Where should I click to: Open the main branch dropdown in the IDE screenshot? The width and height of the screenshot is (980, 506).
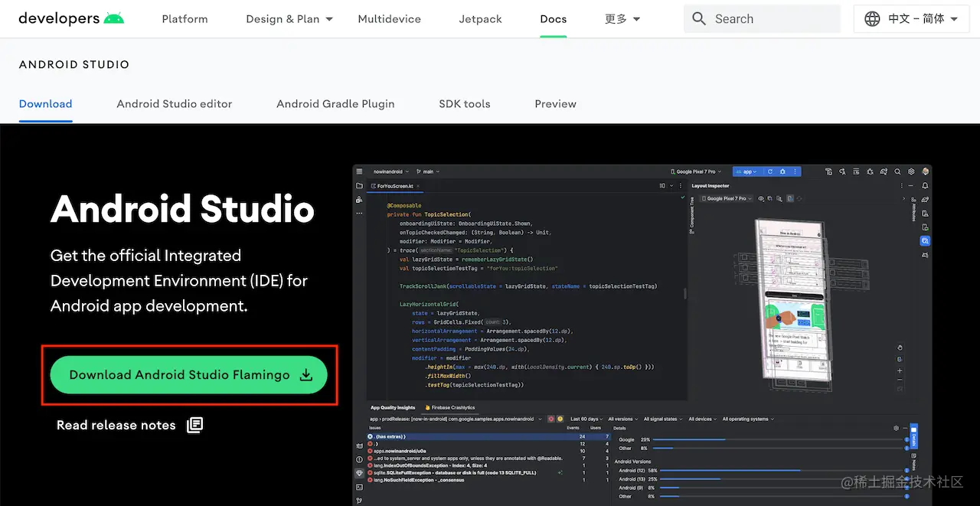pos(427,172)
